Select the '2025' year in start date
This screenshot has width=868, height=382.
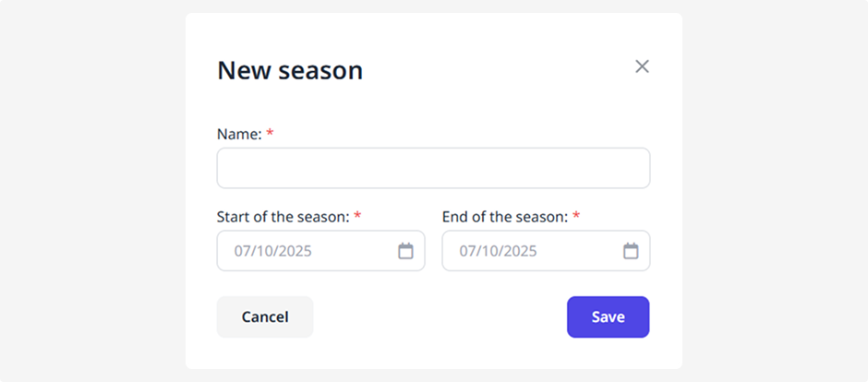click(x=295, y=251)
